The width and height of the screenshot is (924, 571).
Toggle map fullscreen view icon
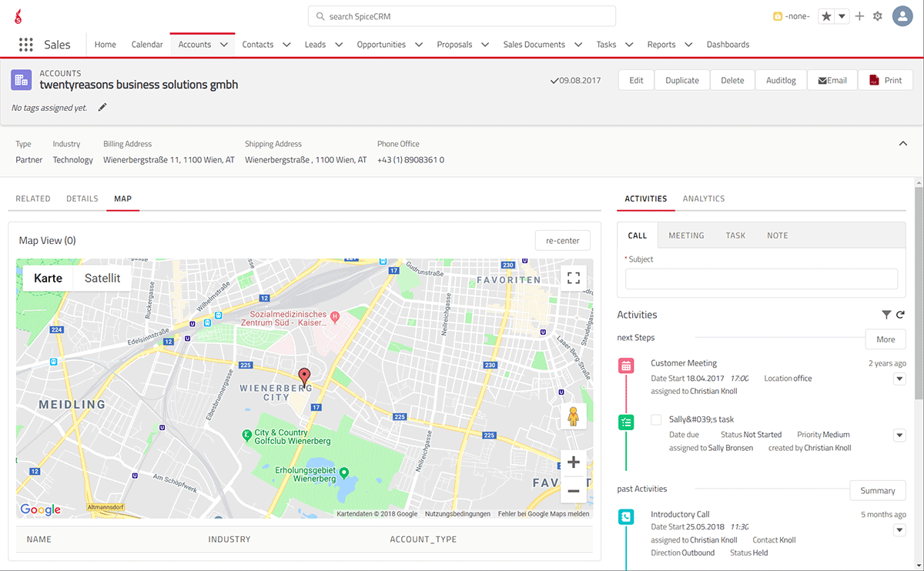574,278
